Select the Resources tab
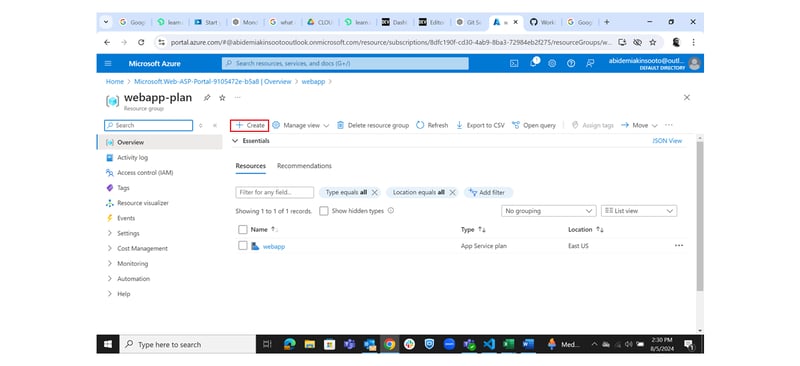Image resolution: width=800 pixels, height=366 pixels. click(x=251, y=166)
